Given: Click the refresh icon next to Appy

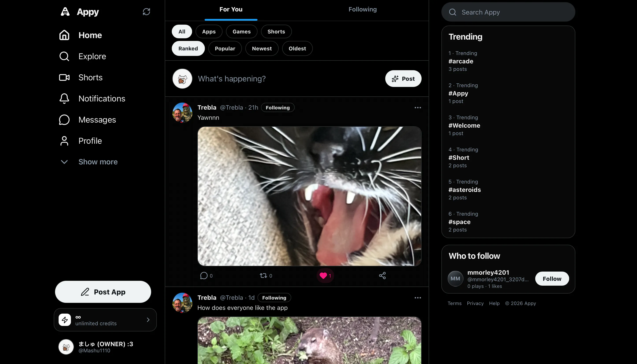Looking at the screenshot, I should click(x=146, y=12).
